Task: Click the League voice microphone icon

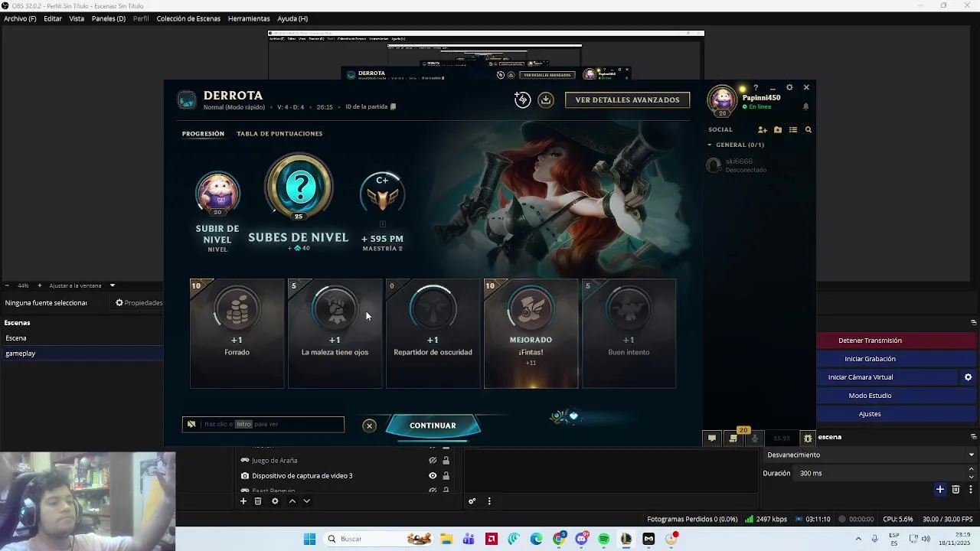Action: click(755, 439)
